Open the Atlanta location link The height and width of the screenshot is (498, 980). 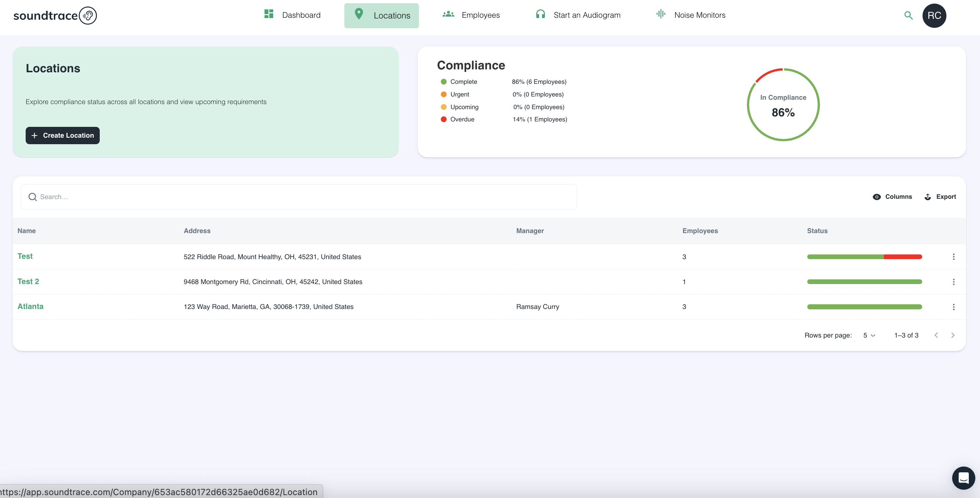point(30,306)
